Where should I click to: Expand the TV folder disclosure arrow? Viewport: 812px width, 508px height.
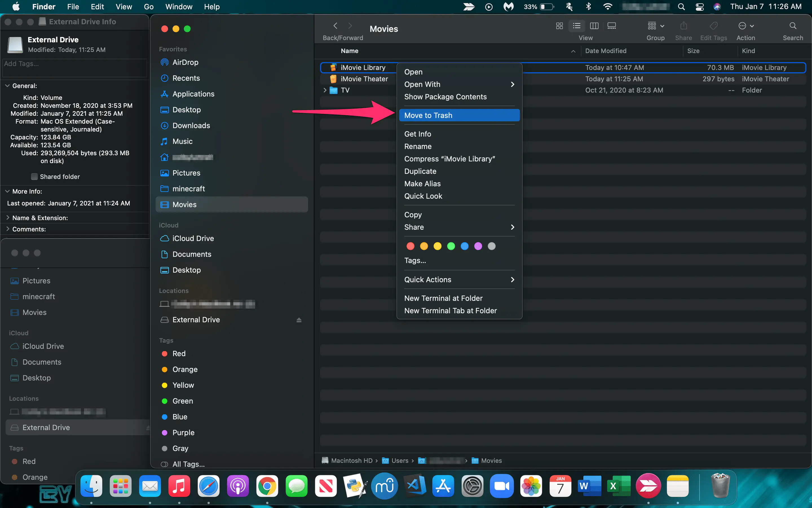tap(325, 90)
